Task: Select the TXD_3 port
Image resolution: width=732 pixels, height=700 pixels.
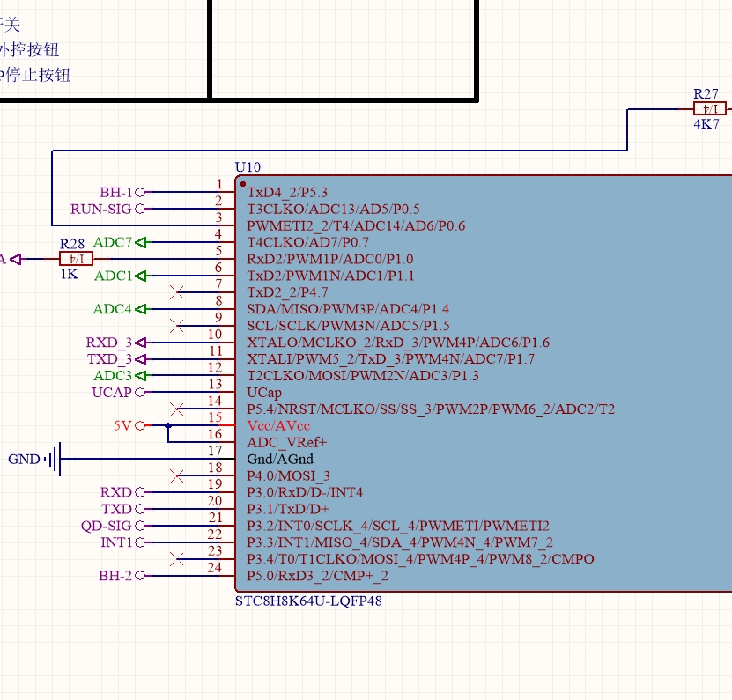Action: tap(117, 359)
